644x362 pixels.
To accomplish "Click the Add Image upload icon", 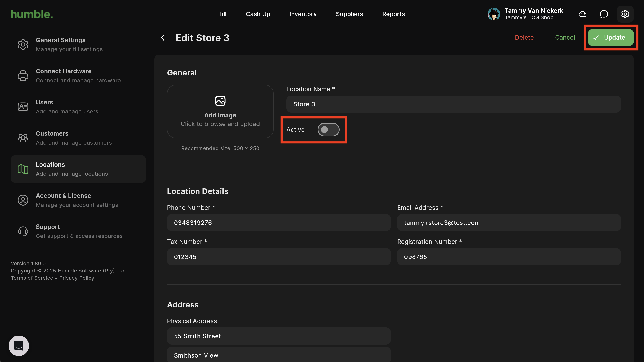I will tap(220, 101).
